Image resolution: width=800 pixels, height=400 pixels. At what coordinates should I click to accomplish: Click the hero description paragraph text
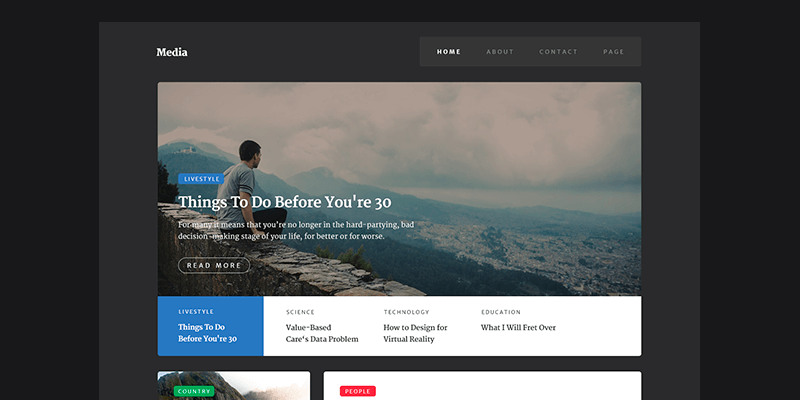[296, 231]
